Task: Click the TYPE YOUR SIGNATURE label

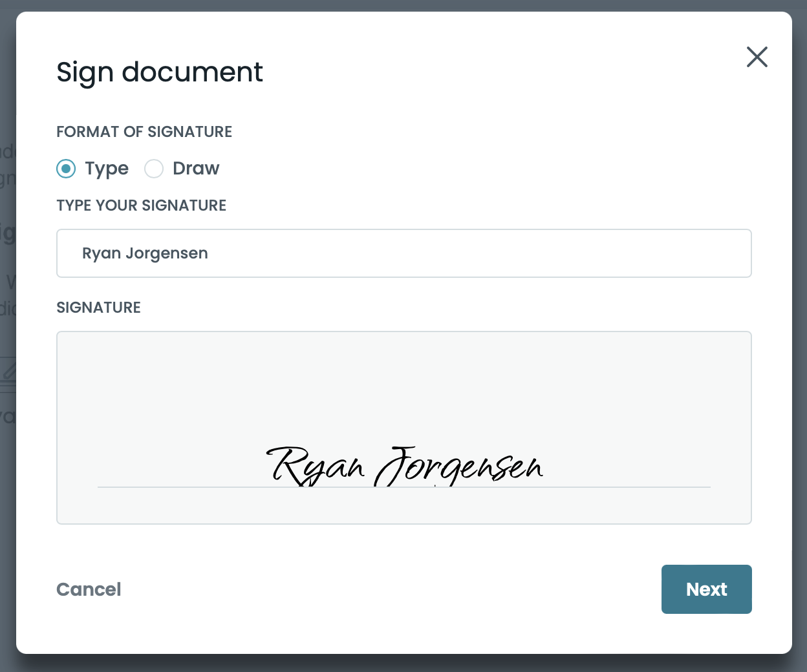Action: pyautogui.click(x=142, y=205)
